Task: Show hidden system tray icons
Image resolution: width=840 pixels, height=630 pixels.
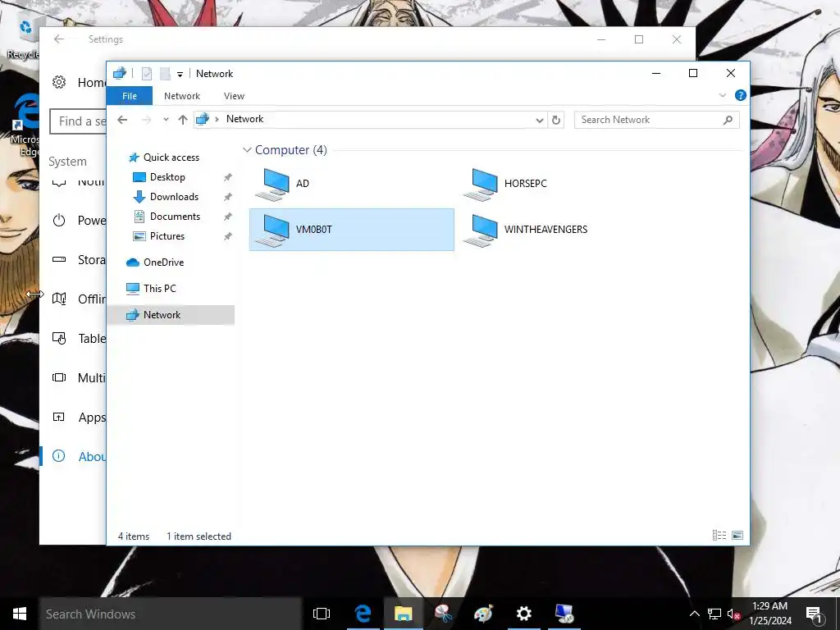Action: tap(694, 614)
